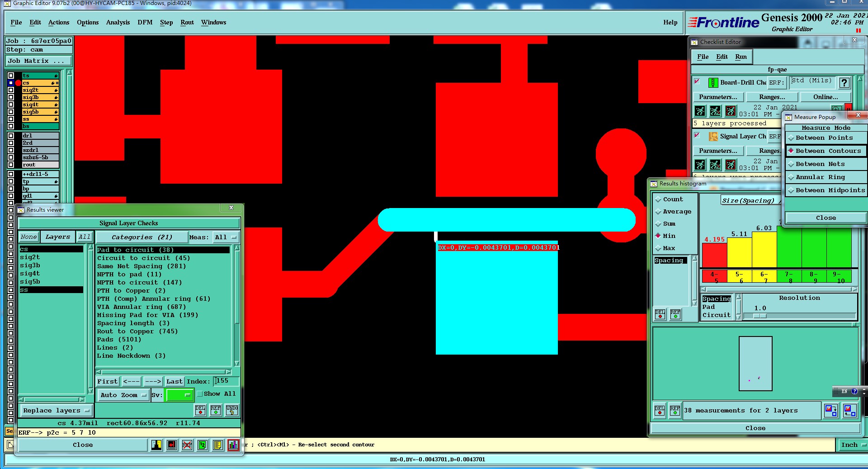Toggle the Board-Drill Check checkbox

[x=697, y=82]
